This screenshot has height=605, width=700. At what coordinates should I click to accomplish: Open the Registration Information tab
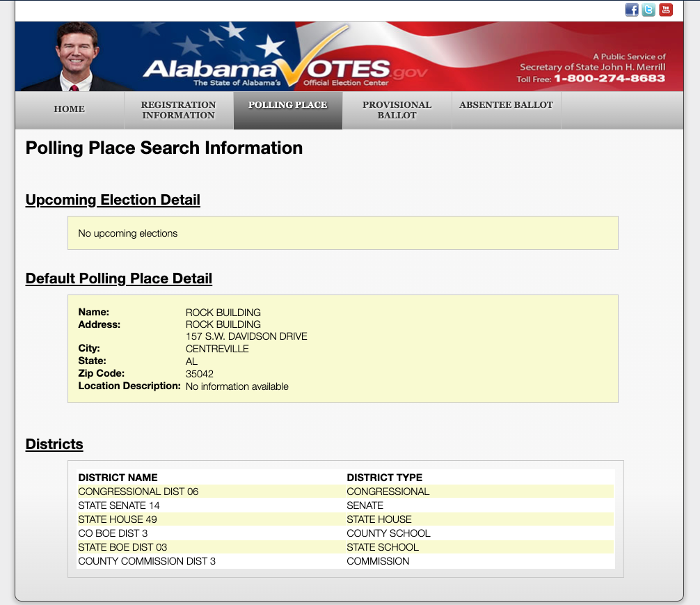pyautogui.click(x=179, y=110)
